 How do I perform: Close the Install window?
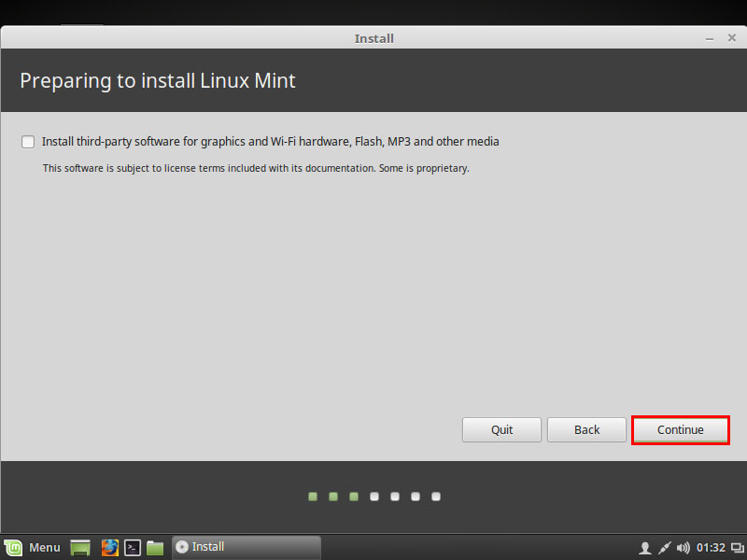(x=732, y=37)
